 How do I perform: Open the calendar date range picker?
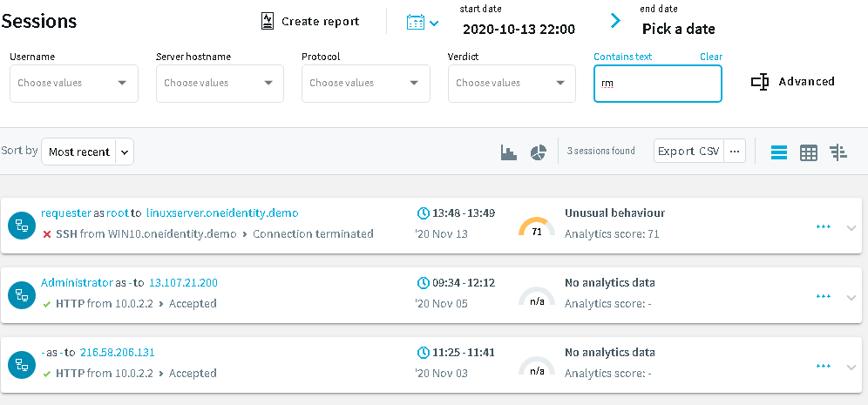tap(422, 22)
